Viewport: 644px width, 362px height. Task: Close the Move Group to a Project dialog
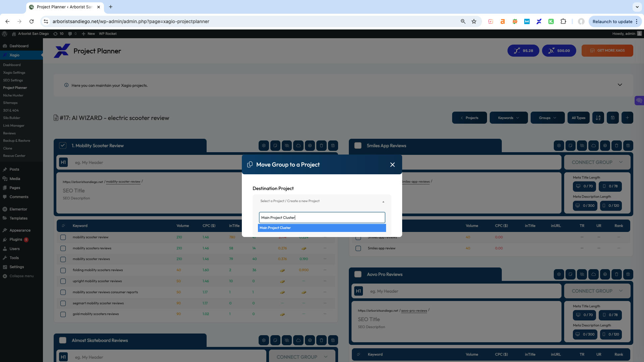[392, 165]
